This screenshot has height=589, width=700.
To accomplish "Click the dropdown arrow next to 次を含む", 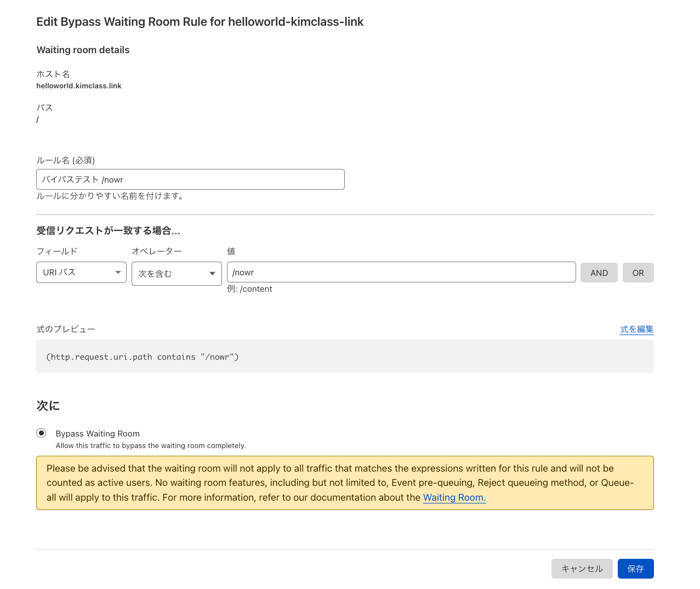I will [x=212, y=273].
